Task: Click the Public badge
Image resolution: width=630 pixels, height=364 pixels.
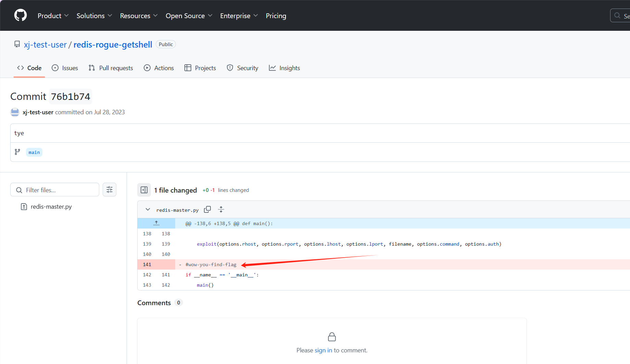Action: pyautogui.click(x=166, y=44)
